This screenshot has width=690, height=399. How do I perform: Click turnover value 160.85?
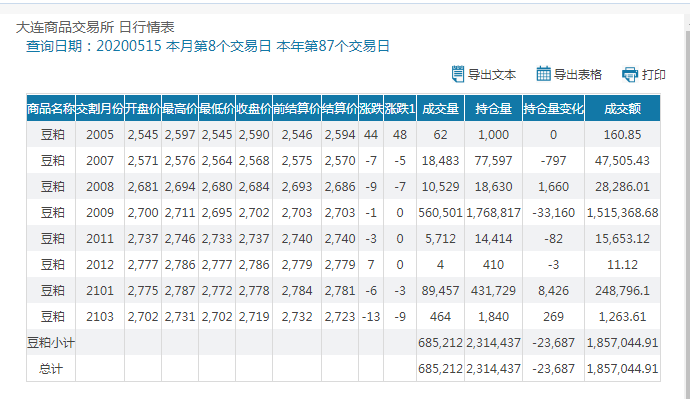coord(622,135)
